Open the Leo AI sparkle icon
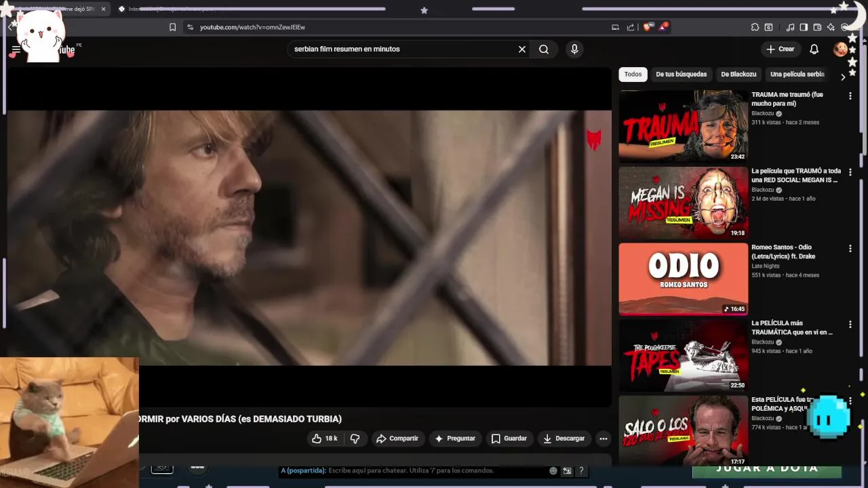The image size is (868, 488). pyautogui.click(x=831, y=27)
